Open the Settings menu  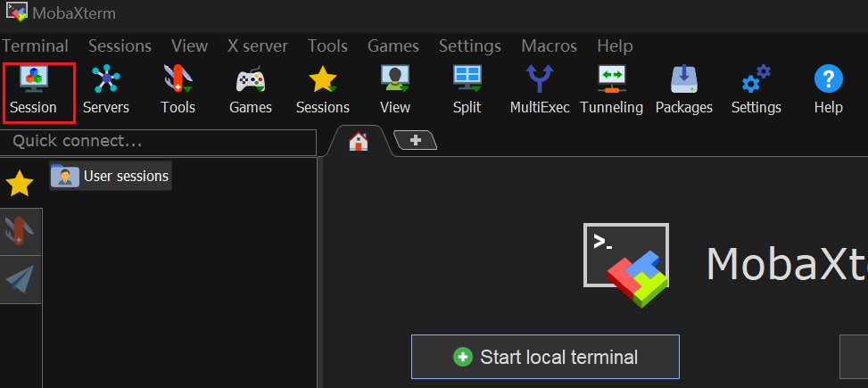coord(470,46)
